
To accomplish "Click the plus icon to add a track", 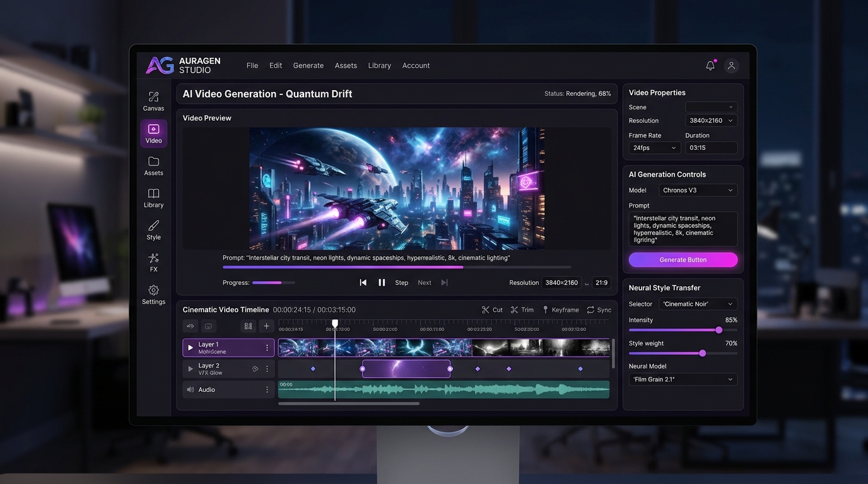I will [x=266, y=326].
